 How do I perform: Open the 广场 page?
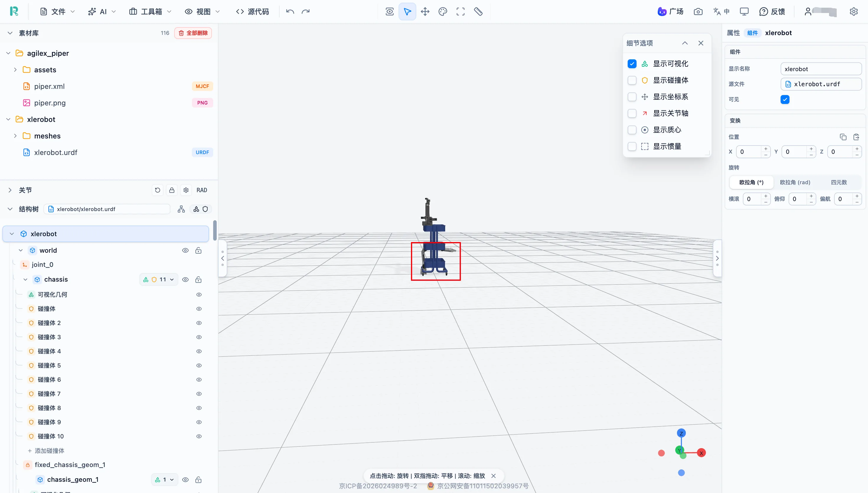click(x=670, y=12)
